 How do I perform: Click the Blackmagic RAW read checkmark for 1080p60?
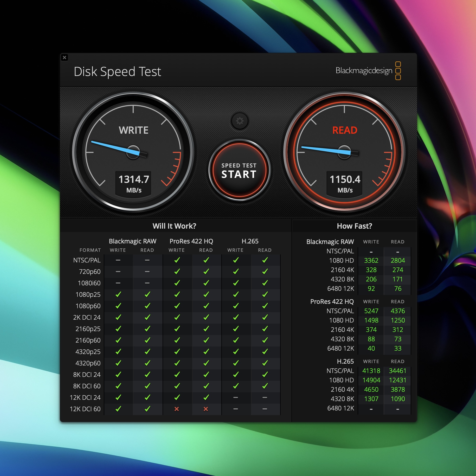147,306
